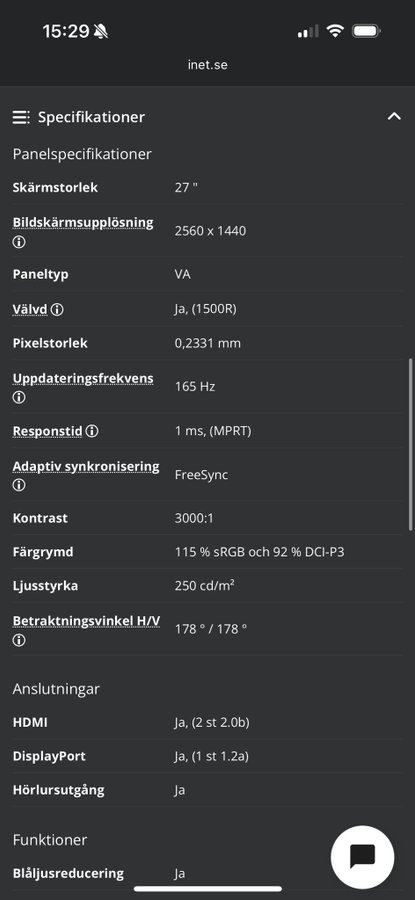
Task: Open the Uppdateringsfrekvens term explanation
Action: [83, 378]
